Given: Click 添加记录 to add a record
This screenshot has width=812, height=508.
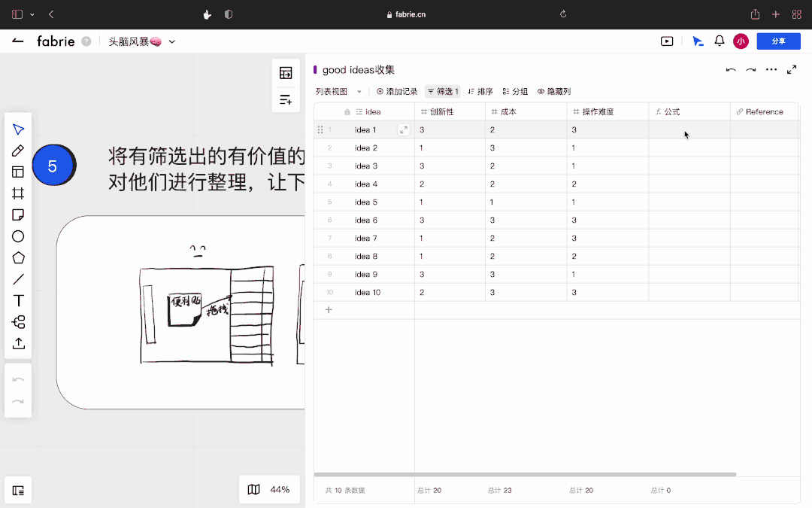Looking at the screenshot, I should point(397,91).
